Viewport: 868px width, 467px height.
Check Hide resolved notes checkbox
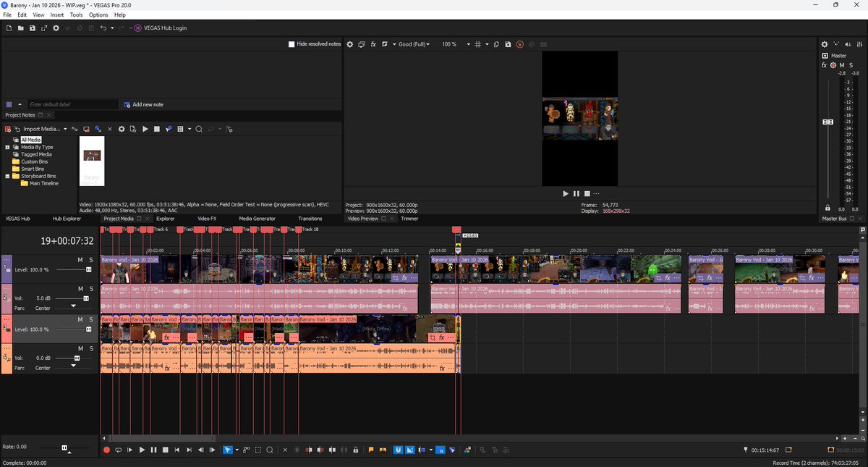[x=292, y=44]
